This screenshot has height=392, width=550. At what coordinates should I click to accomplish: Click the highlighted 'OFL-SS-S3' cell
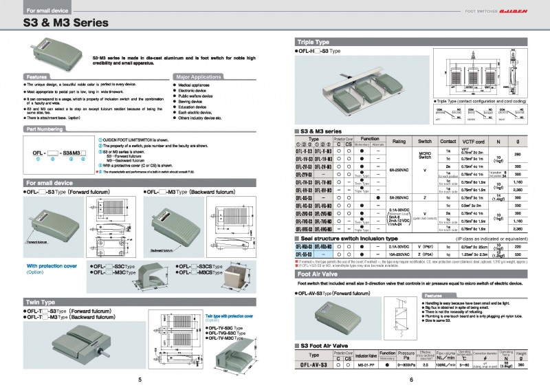pyautogui.click(x=304, y=254)
